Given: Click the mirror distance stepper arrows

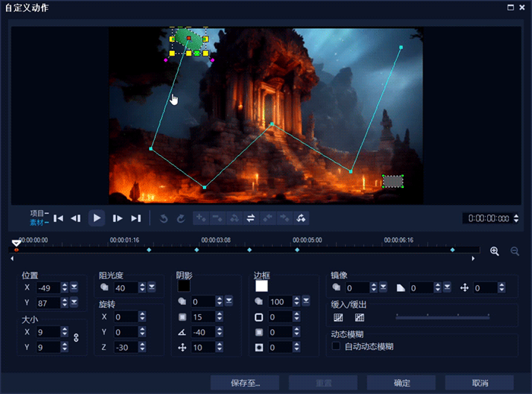Looking at the screenshot, I should [502, 288].
